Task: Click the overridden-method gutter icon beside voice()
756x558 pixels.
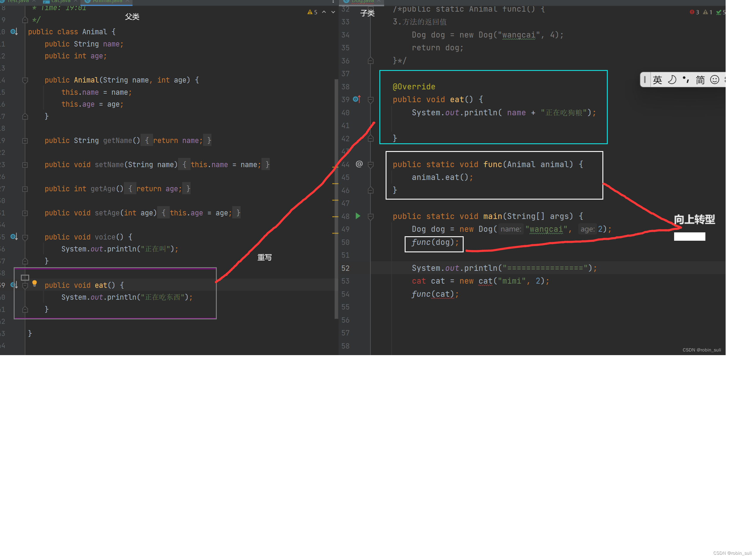Action: (14, 237)
